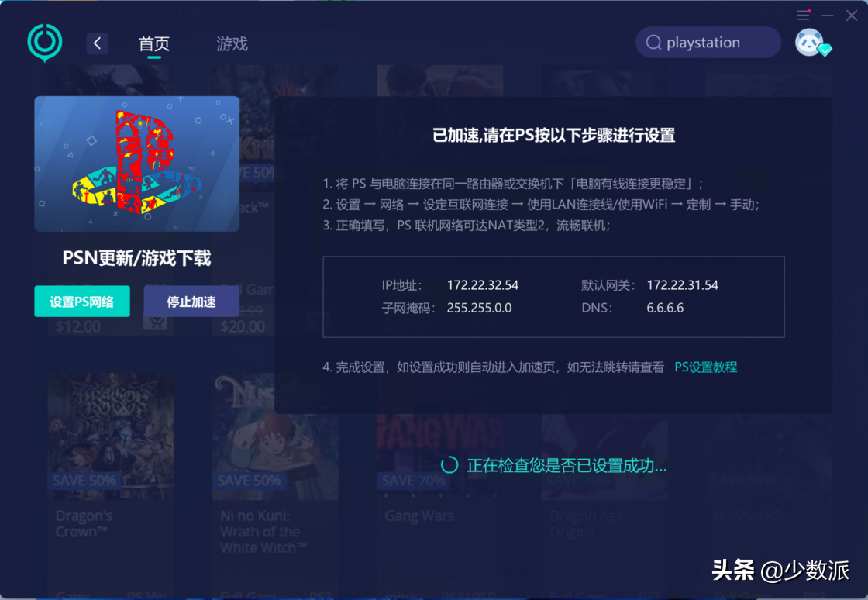The width and height of the screenshot is (868, 600).
Task: Click step 2 instruction about LAN/WiFi settings
Action: 541,205
